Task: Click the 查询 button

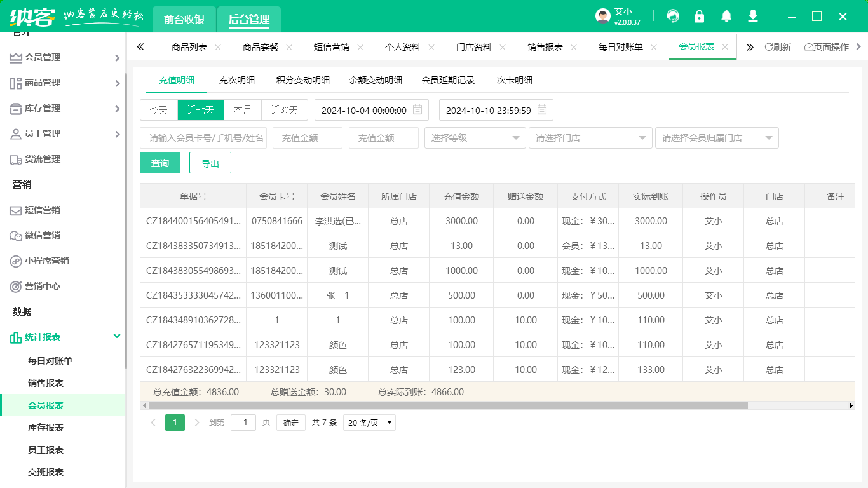Action: pyautogui.click(x=160, y=163)
